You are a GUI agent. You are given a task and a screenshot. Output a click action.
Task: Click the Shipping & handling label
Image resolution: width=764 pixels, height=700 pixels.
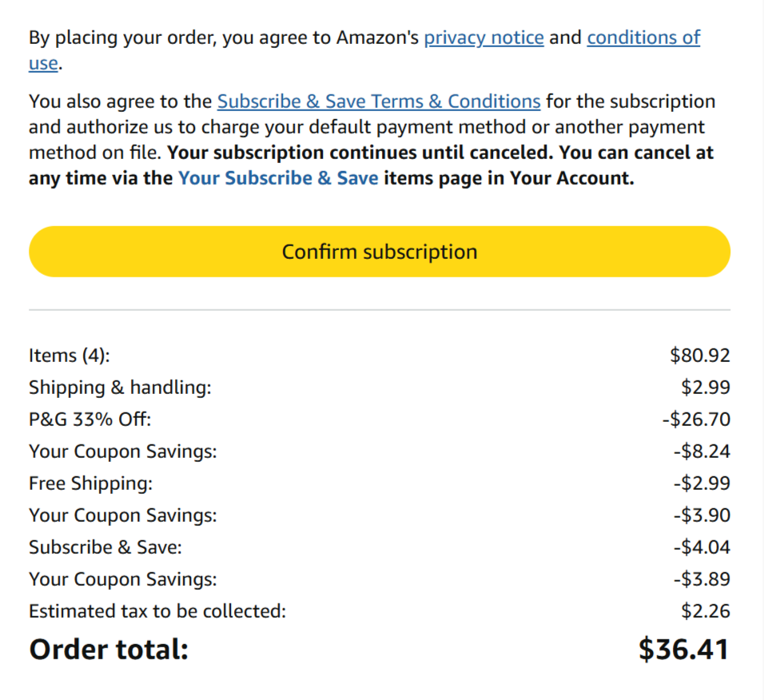coord(120,388)
